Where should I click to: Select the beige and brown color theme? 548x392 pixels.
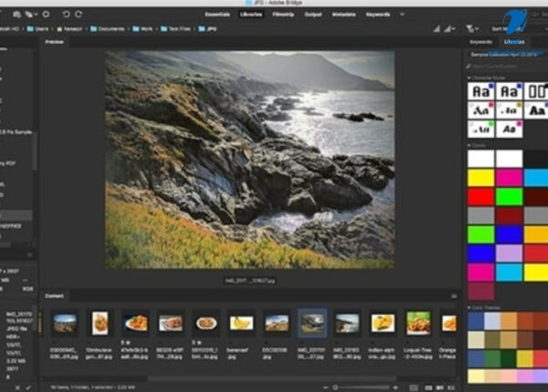pos(508,340)
